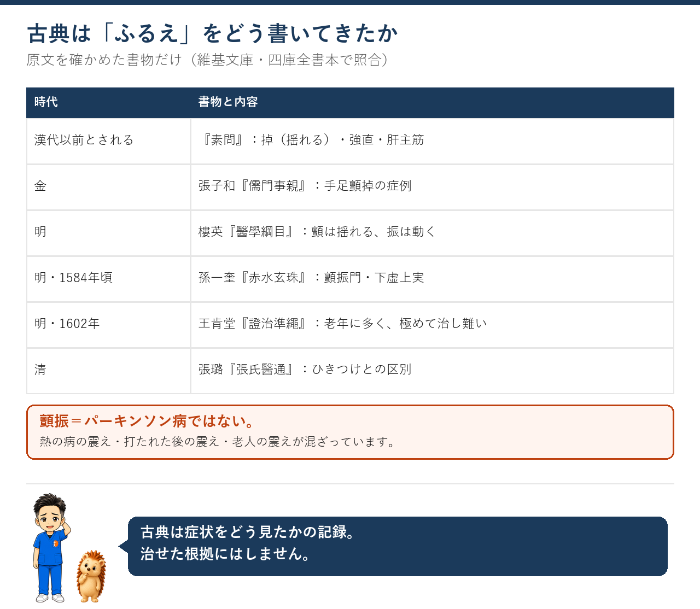Select the title 古典は「ふるえ」をどう書いてきたか

click(x=212, y=34)
